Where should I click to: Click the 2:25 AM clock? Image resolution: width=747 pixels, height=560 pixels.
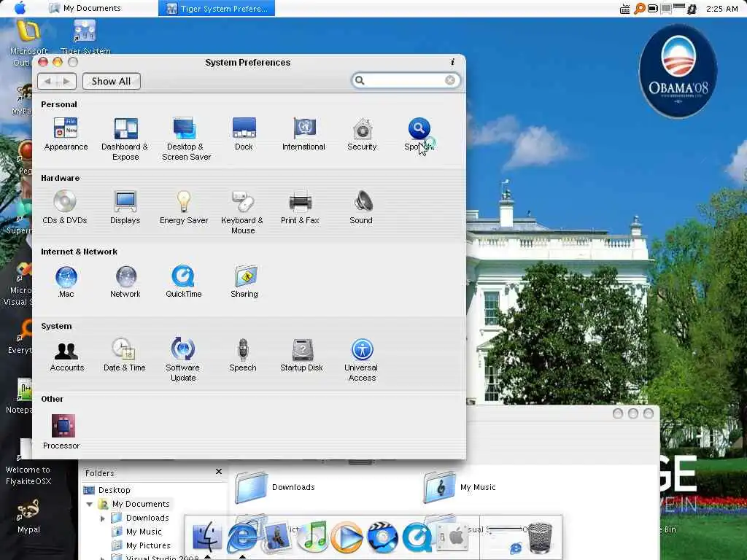[x=721, y=9]
